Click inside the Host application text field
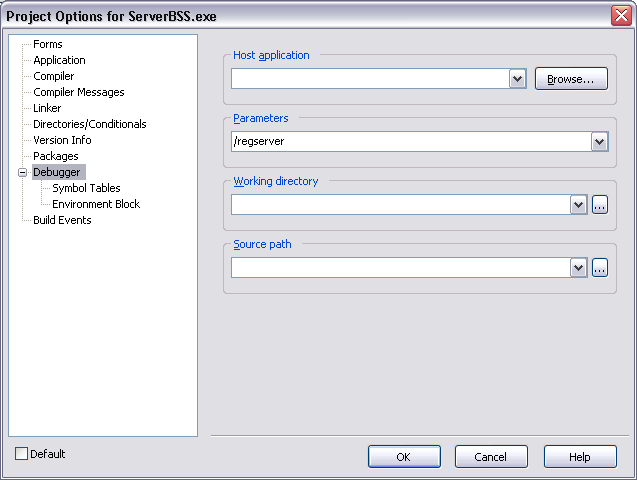The height and width of the screenshot is (480, 637). coord(369,79)
